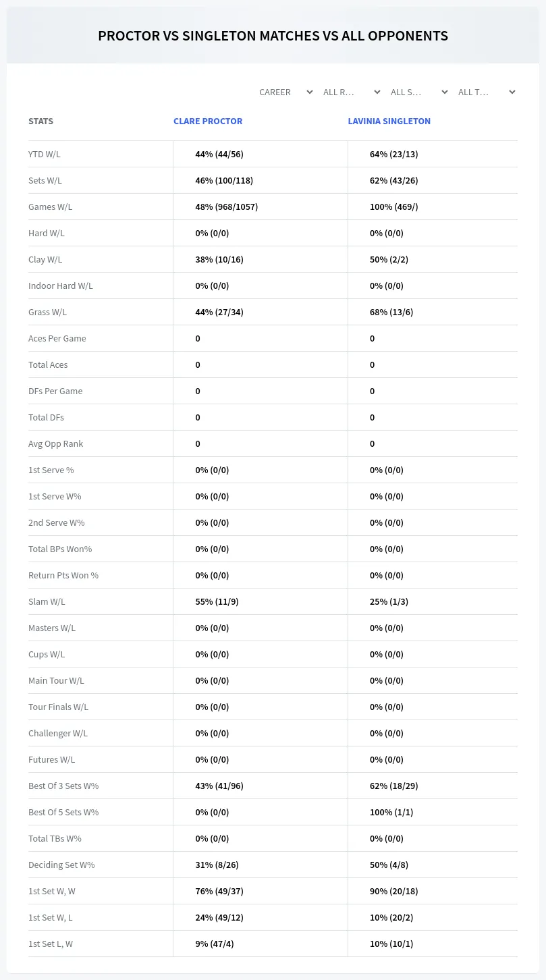Select the YTD W/L row label
Image resolution: width=546 pixels, height=980 pixels.
pos(45,154)
